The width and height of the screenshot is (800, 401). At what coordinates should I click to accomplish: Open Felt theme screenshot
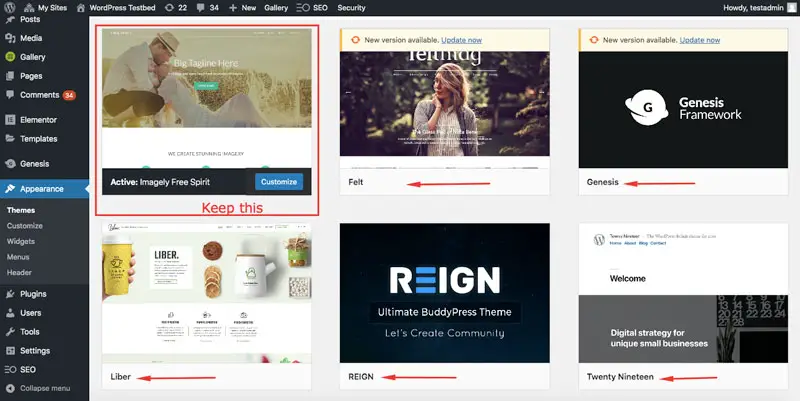(444, 110)
